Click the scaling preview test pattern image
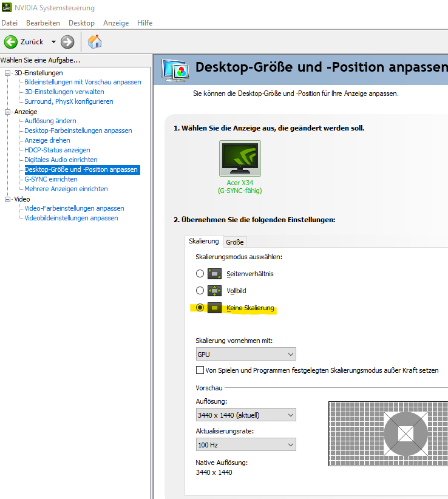Image resolution: width=448 pixels, height=499 pixels. (388, 434)
